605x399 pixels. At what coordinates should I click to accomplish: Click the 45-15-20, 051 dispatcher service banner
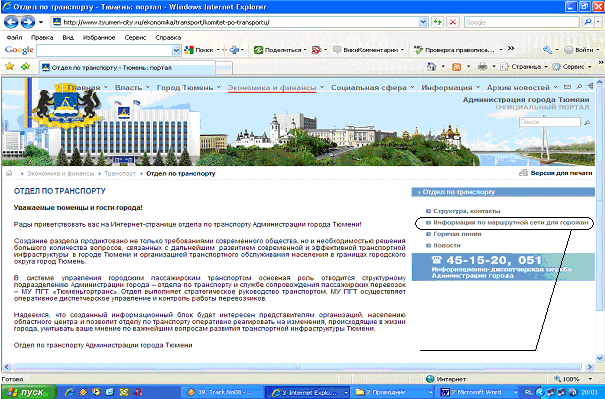tap(503, 267)
